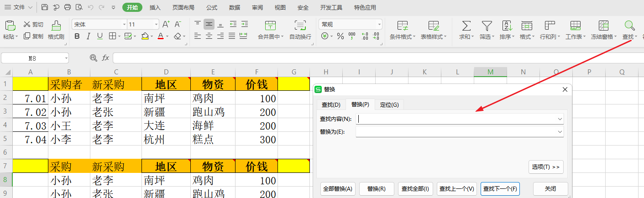Image resolution: width=644 pixels, height=198 pixels.
Task: Switch to the 插入 ribbon tab
Action: (155, 7)
